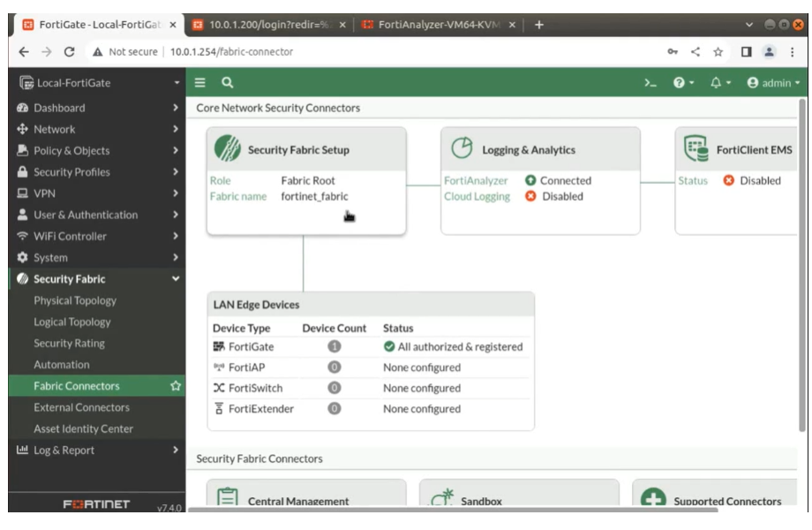Click the Supported Connectors plus icon
Image resolution: width=812 pixels, height=530 pixels.
653,498
